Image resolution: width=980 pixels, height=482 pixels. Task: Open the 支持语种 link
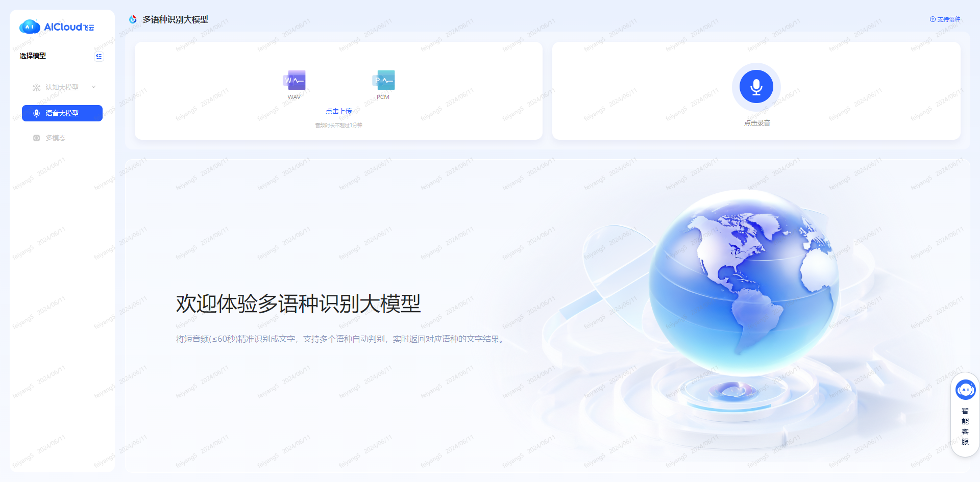[948, 19]
